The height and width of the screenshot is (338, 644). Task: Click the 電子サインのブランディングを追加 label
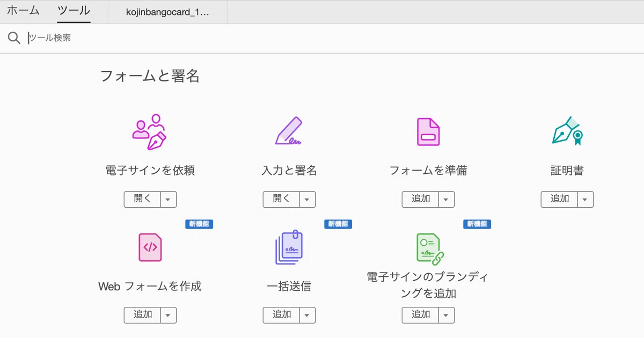point(428,285)
